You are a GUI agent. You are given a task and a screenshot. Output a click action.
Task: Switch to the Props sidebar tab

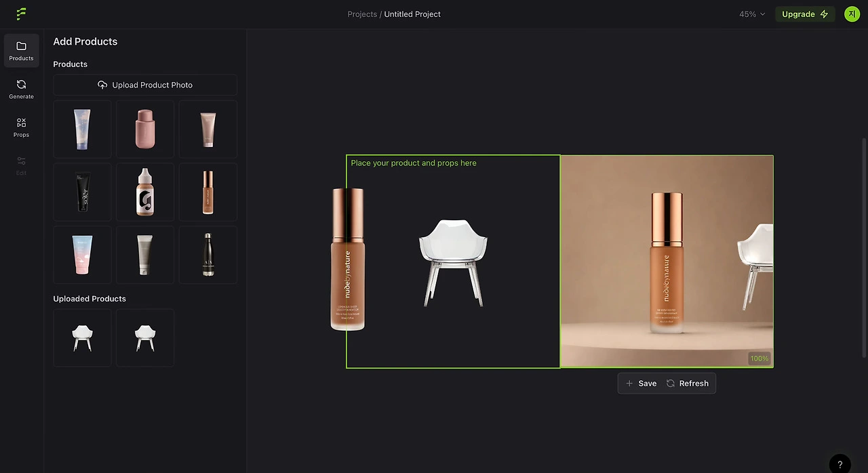[x=21, y=127]
